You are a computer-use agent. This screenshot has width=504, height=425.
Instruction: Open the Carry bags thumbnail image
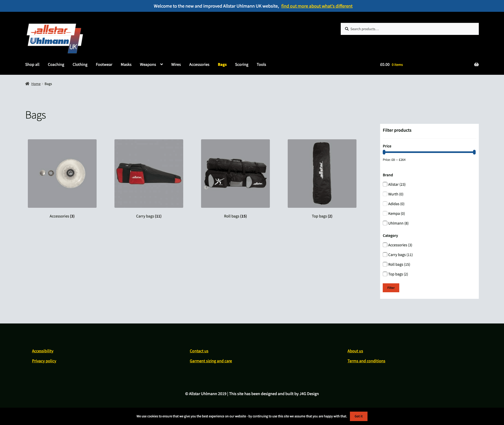tap(149, 173)
